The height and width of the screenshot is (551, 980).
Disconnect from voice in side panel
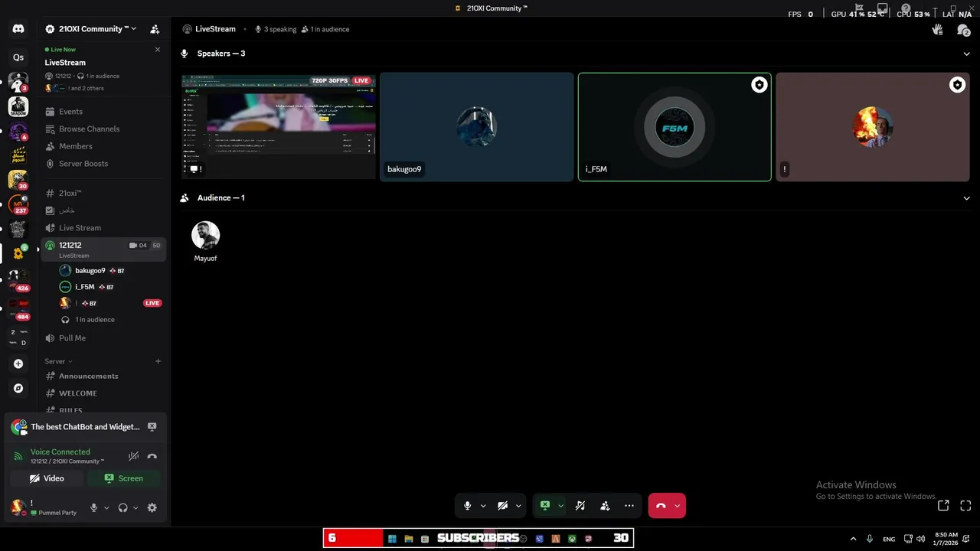point(152,456)
